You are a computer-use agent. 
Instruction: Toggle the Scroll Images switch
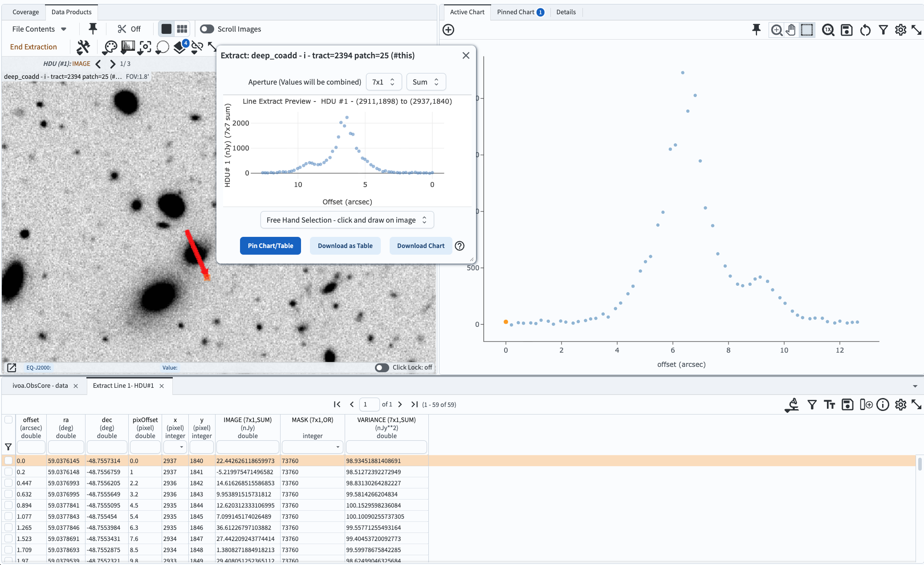(x=207, y=29)
